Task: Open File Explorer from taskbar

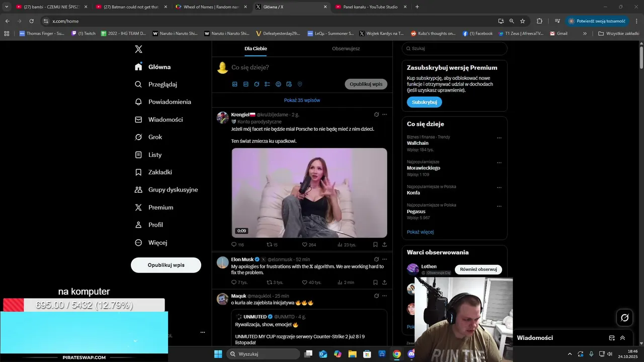Action: (352, 354)
